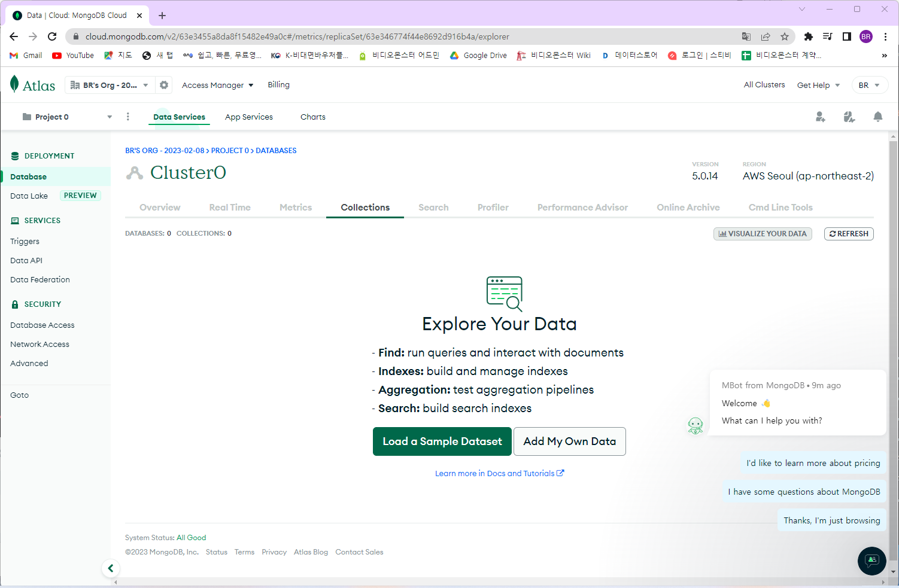Open the Real Time tab
899x588 pixels.
coord(230,208)
